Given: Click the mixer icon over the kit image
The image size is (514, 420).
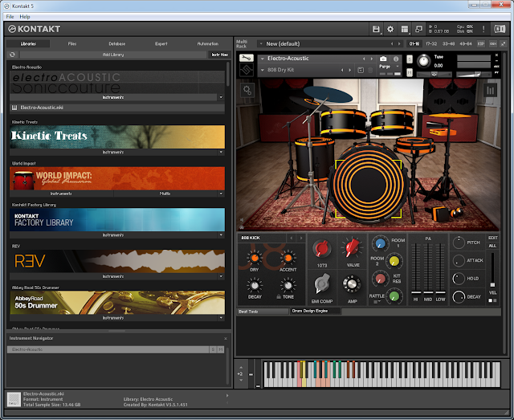Looking at the screenshot, I should click(x=490, y=91).
